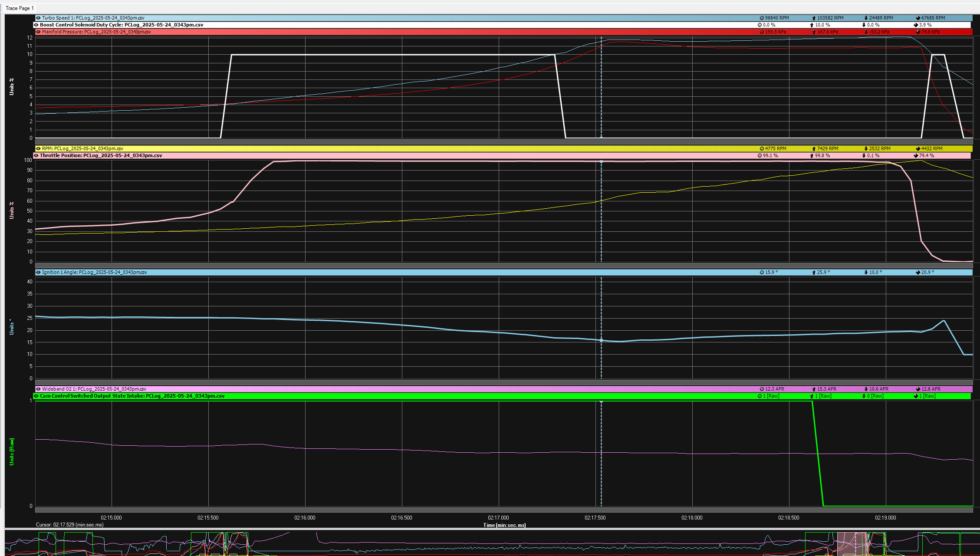Click the 79.4 % throttle average value

927,155
